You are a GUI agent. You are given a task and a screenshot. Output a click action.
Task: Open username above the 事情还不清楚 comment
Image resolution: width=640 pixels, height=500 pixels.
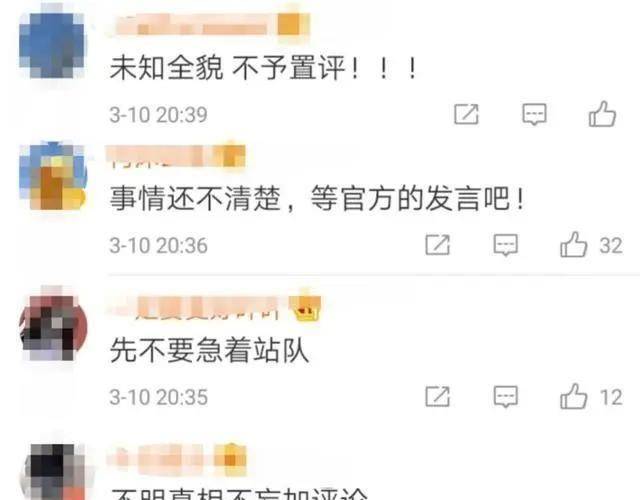[177, 157]
